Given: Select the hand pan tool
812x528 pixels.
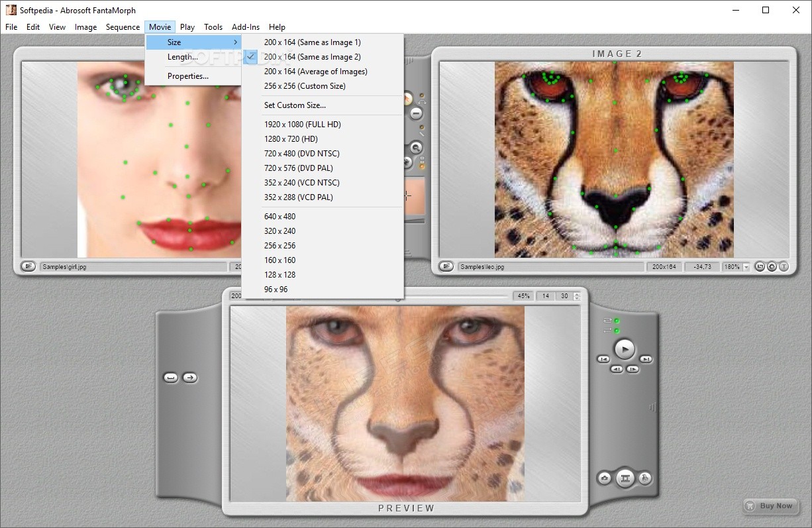Looking at the screenshot, I should [407, 161].
